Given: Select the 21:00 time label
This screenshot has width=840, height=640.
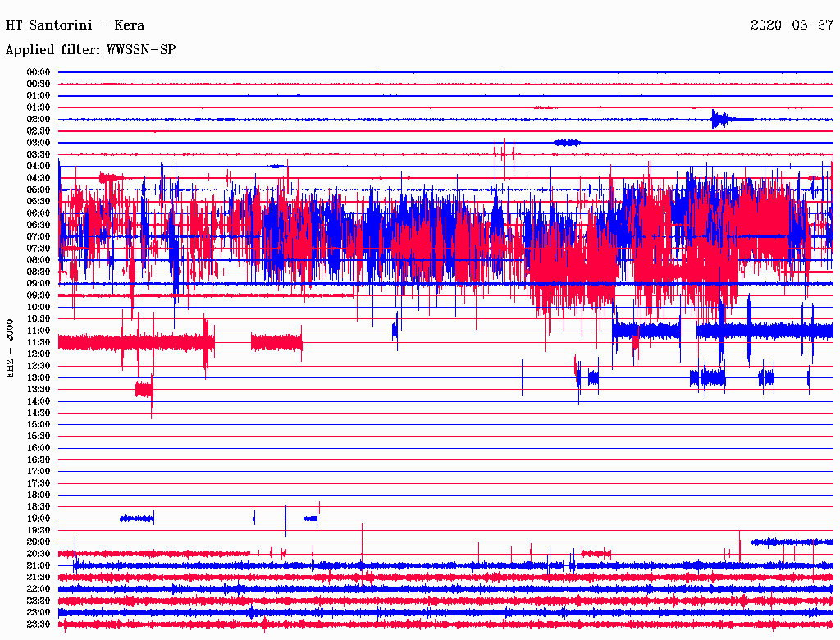Looking at the screenshot, I should 39,566.
